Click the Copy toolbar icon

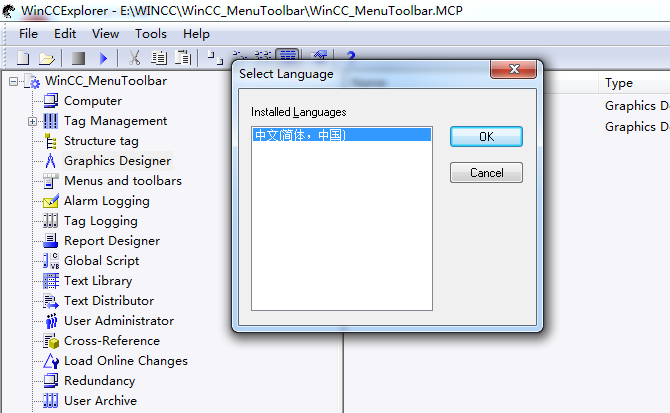[x=159, y=58]
